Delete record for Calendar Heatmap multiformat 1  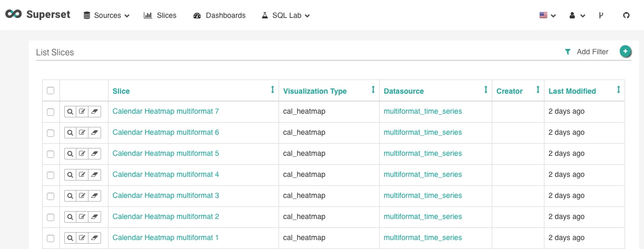coord(95,238)
